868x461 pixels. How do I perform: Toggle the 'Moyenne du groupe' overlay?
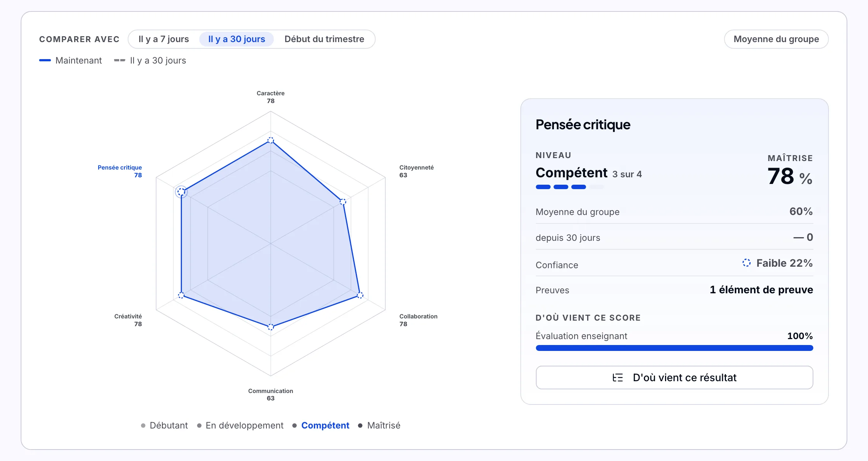point(776,39)
